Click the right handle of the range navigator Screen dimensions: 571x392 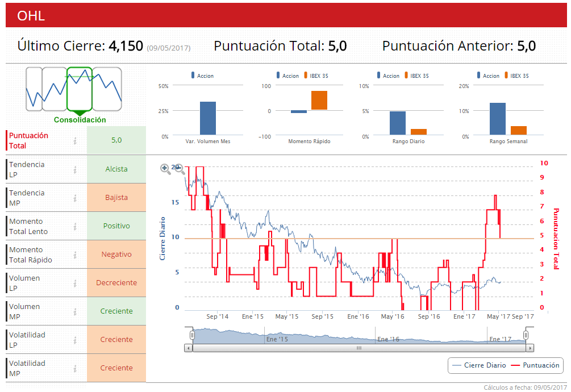pos(526,335)
